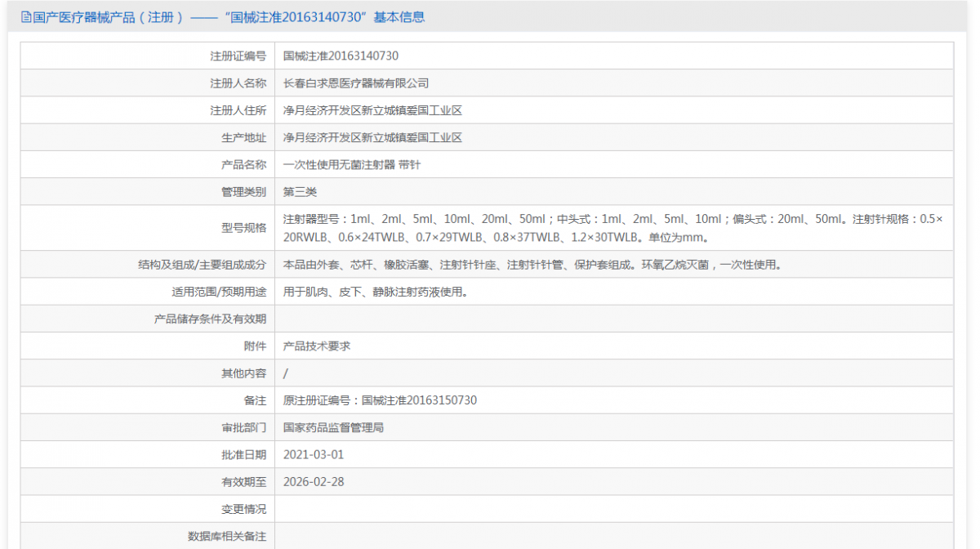Click the attachment entry 产品技术要求
Image resolution: width=980 pixels, height=549 pixels.
click(317, 346)
